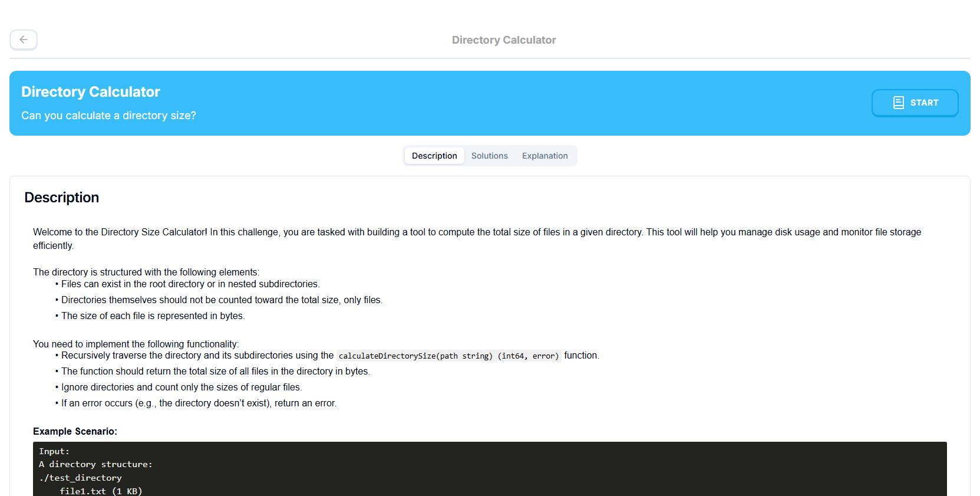Image resolution: width=980 pixels, height=496 pixels.
Task: Click bullet 'If an error occurs' line
Action: point(199,403)
